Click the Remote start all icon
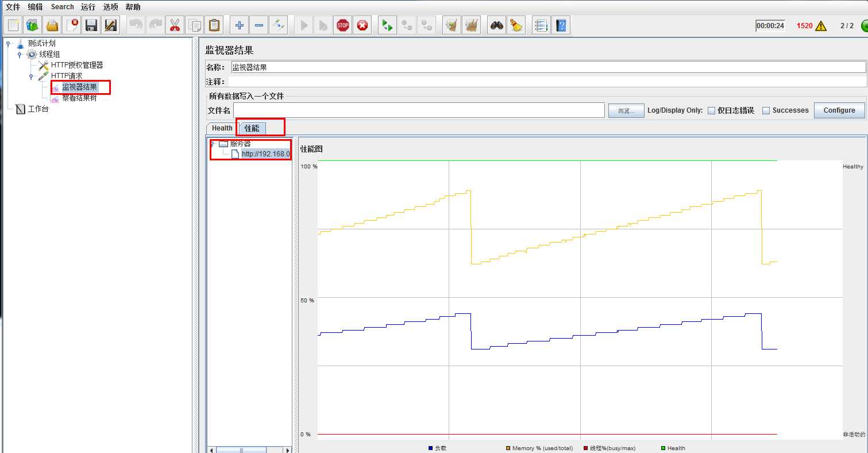The height and width of the screenshot is (453, 868). click(x=388, y=25)
